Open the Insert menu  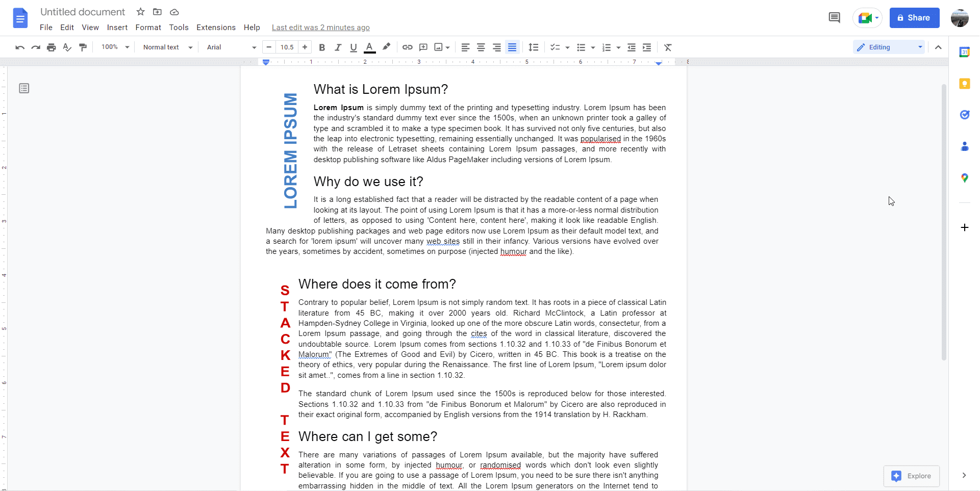[117, 28]
